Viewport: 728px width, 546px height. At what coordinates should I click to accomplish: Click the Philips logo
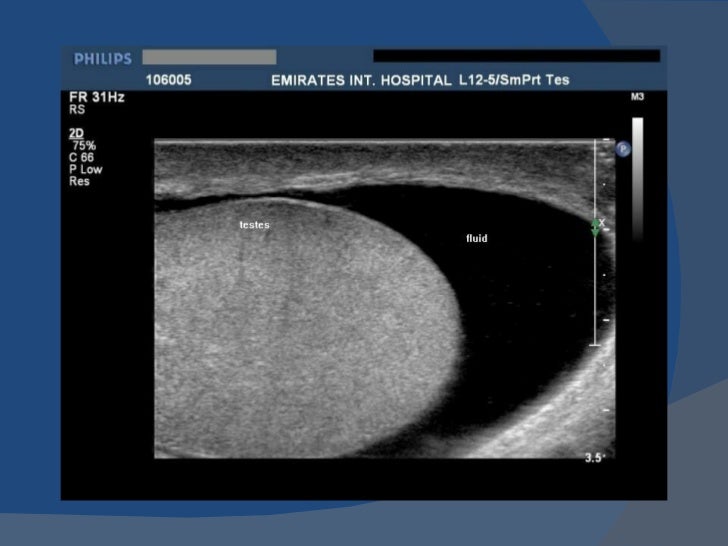coord(103,59)
